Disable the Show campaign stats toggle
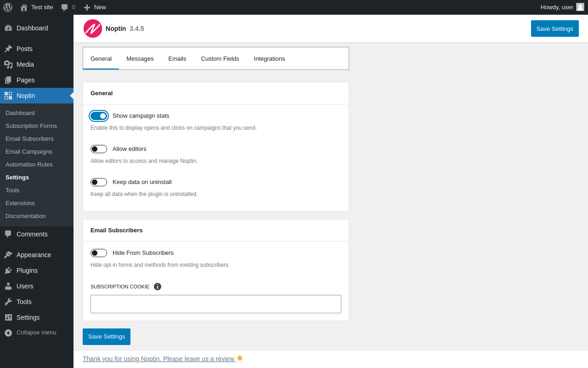 [x=99, y=116]
